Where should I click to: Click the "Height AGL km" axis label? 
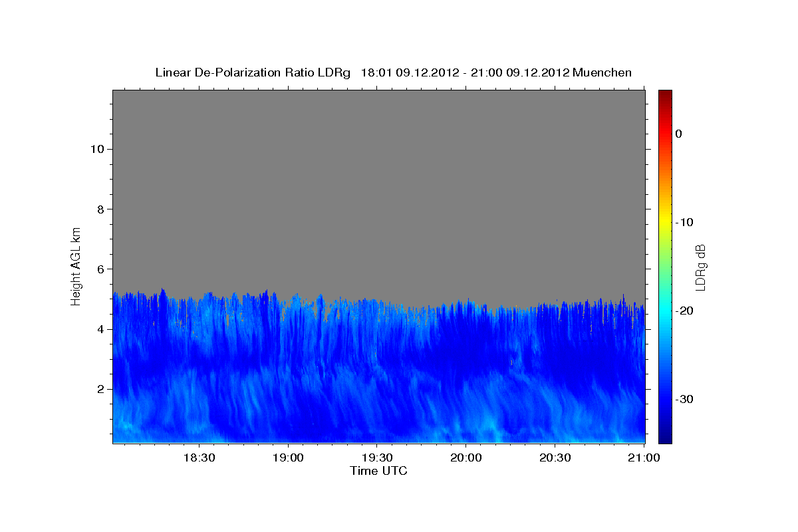point(76,265)
